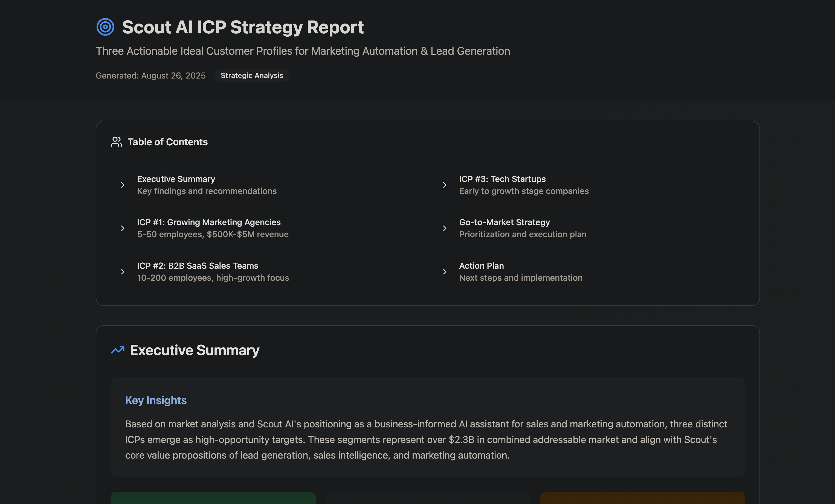Jump to ICP #3: Tech Startups section
835x504 pixels.
[x=502, y=179]
